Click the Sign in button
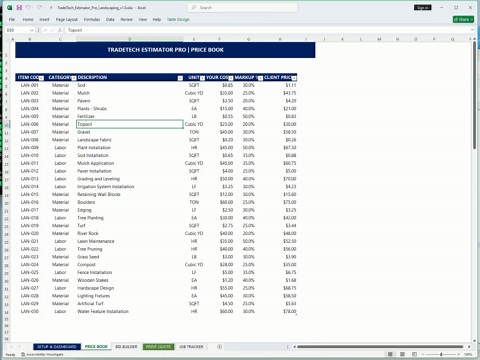 tap(422, 7)
